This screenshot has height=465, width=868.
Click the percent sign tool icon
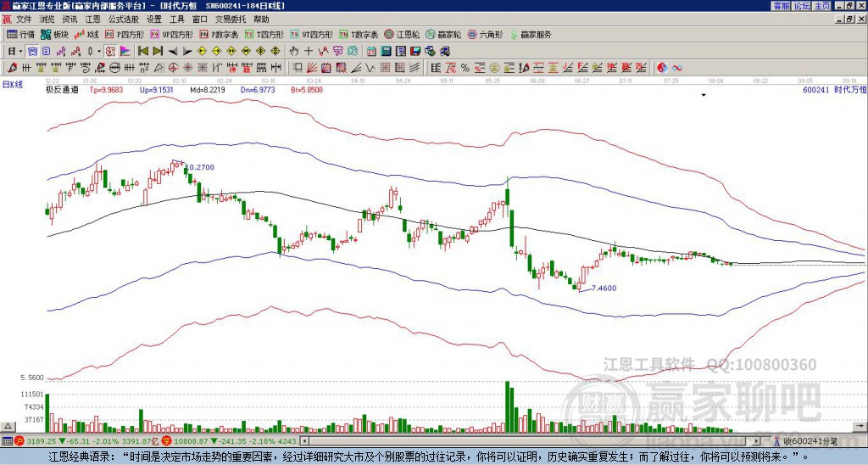465,68
